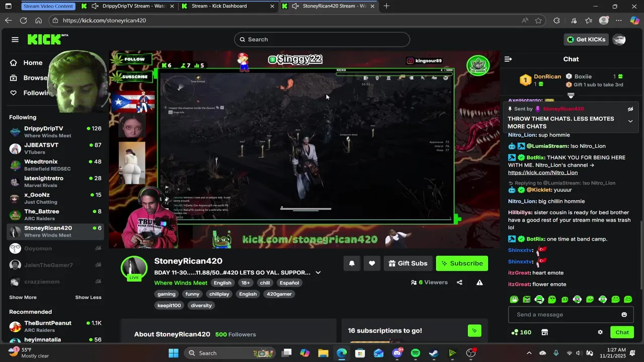The height and width of the screenshot is (362, 644).
Task: Open Spotify from the taskbar
Action: (415, 353)
